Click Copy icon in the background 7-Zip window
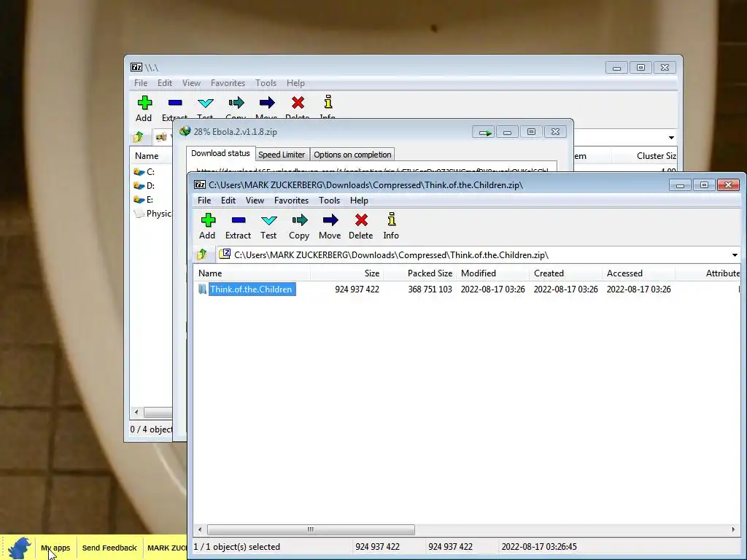Viewport: 747px width, 560px height. click(236, 103)
